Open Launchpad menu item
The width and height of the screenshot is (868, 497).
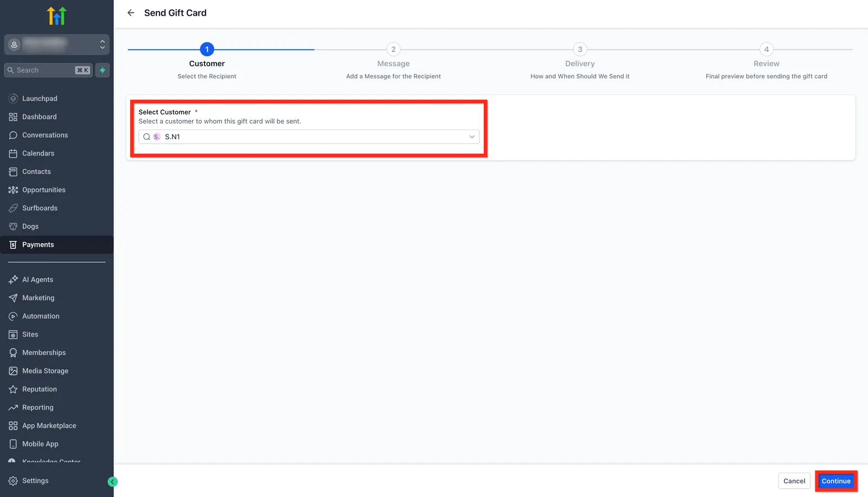coord(40,99)
